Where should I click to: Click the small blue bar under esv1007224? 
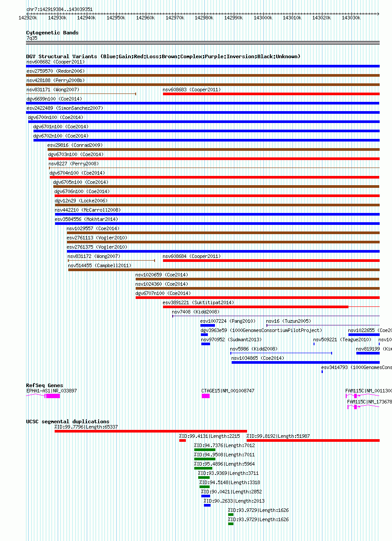pos(207,325)
